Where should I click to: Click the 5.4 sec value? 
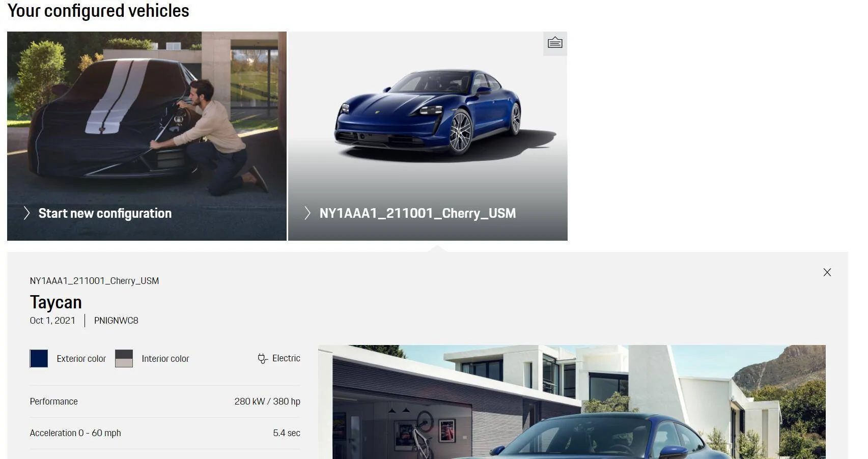click(x=287, y=433)
